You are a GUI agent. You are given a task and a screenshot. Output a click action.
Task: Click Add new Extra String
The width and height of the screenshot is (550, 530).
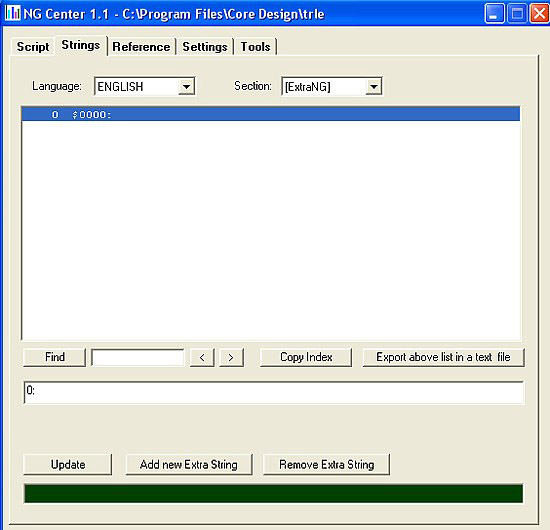[x=189, y=464]
